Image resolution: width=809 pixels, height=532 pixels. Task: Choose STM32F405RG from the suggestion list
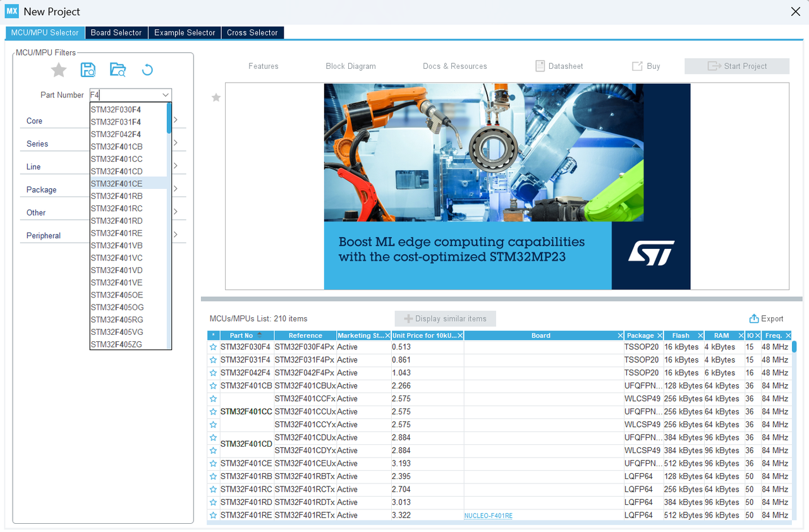pyautogui.click(x=128, y=320)
